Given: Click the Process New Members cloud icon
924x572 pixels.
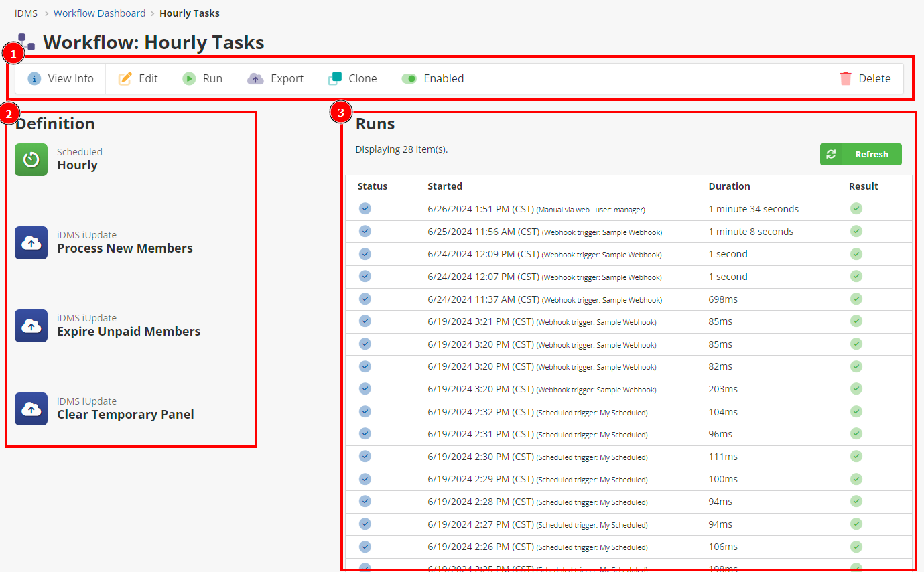Looking at the screenshot, I should point(31,243).
